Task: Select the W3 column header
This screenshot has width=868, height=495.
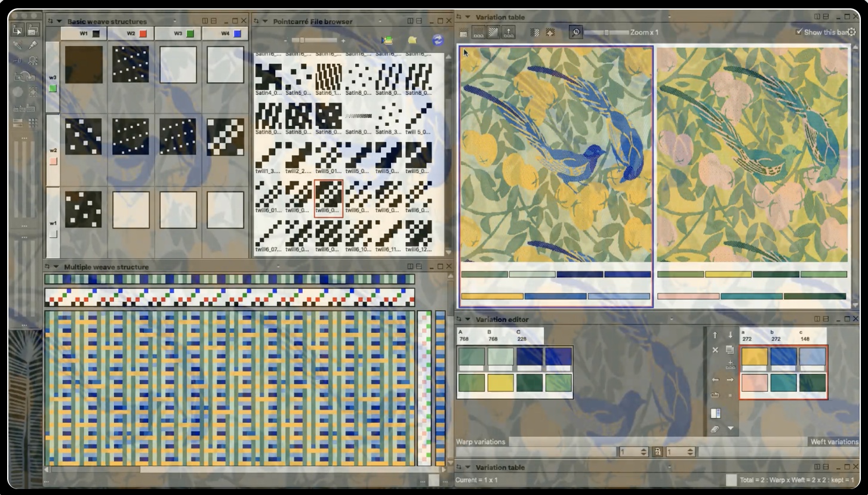Action: coord(178,34)
